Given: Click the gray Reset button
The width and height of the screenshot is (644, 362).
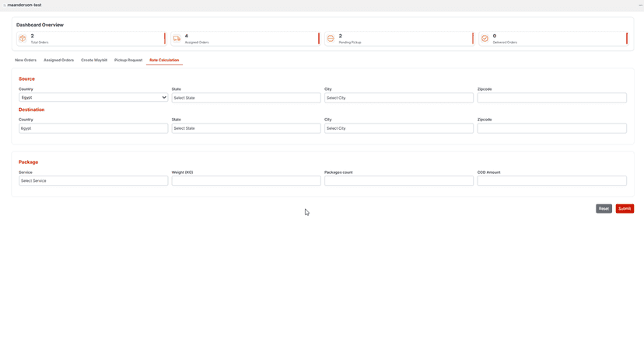Looking at the screenshot, I should pyautogui.click(x=604, y=208).
